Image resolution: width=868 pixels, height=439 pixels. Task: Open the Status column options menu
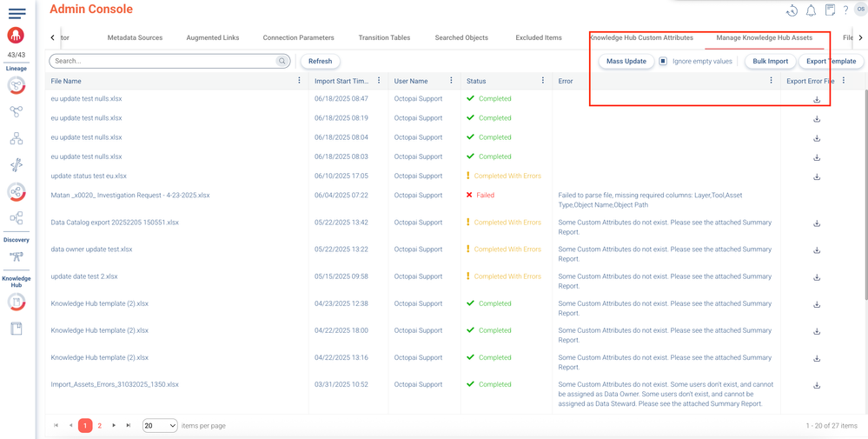click(543, 81)
